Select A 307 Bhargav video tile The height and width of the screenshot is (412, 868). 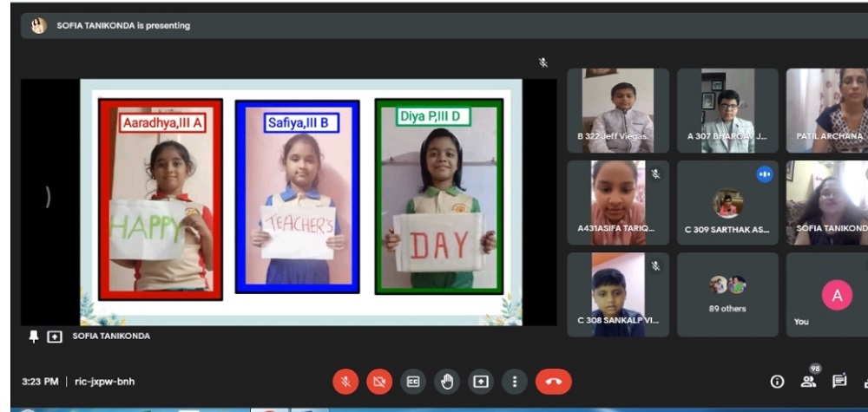tap(727, 111)
